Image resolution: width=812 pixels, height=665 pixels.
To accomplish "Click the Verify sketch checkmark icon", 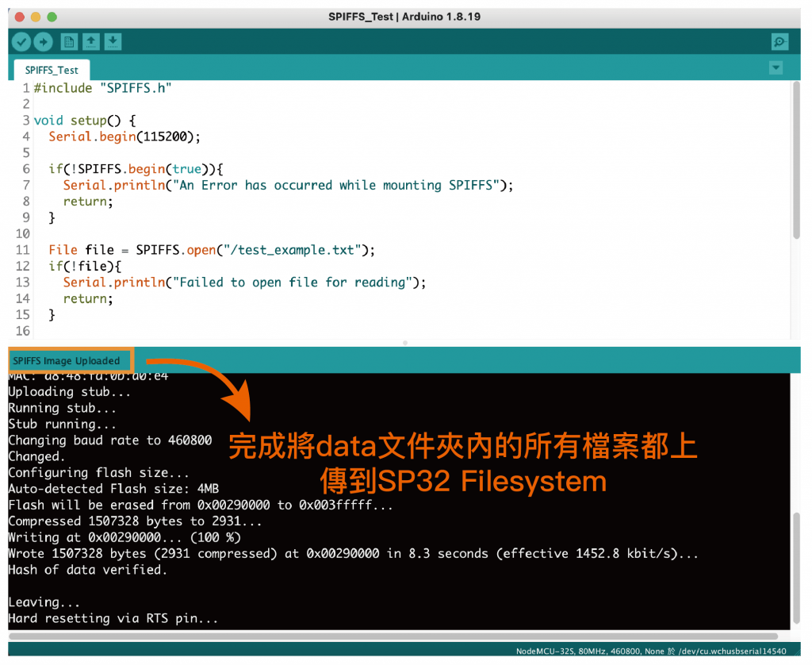I will pos(21,41).
